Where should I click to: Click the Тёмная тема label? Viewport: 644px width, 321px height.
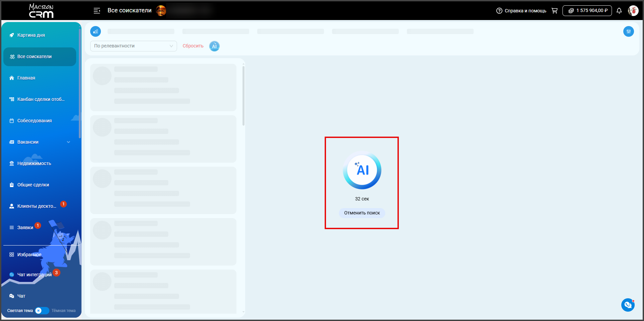(63, 311)
